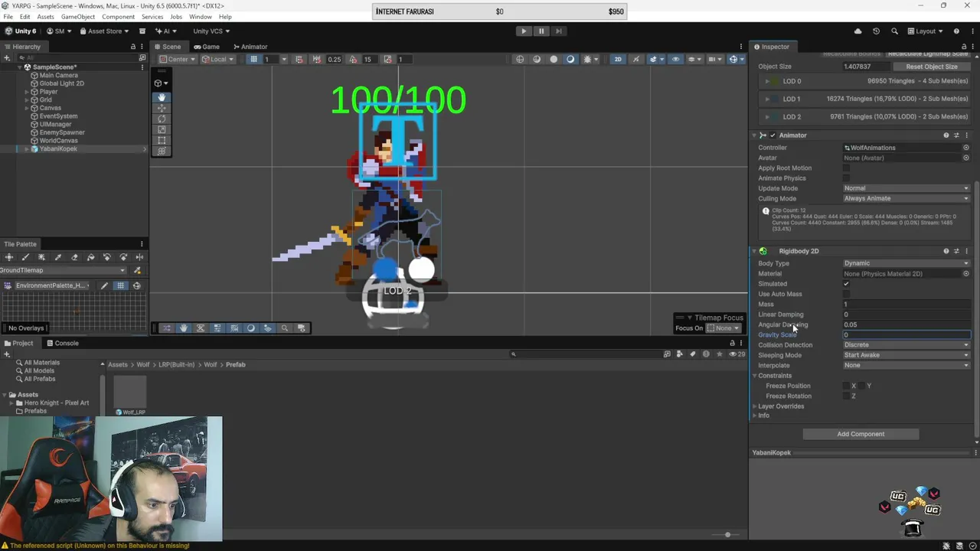980x551 pixels.
Task: Check Freeze Position X
Action: pyautogui.click(x=846, y=386)
